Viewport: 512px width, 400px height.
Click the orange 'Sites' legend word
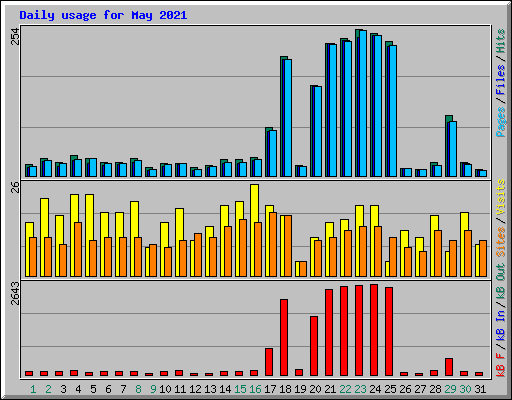tap(501, 242)
